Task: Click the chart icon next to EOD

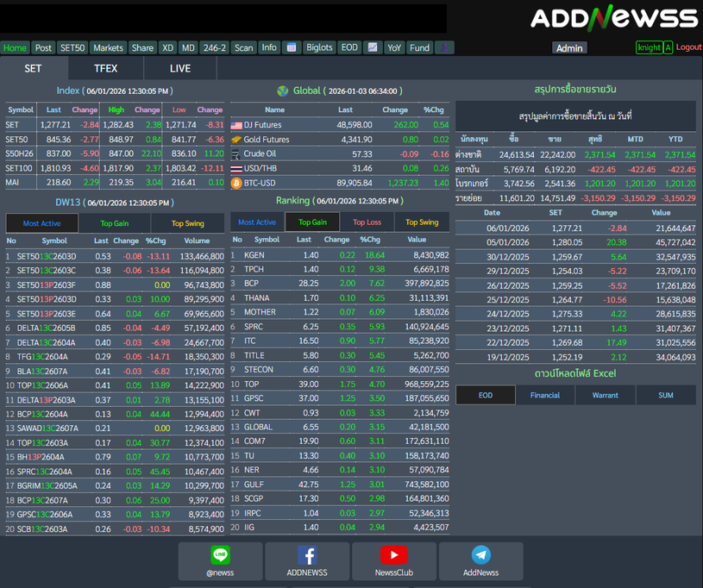Action: pos(372,48)
